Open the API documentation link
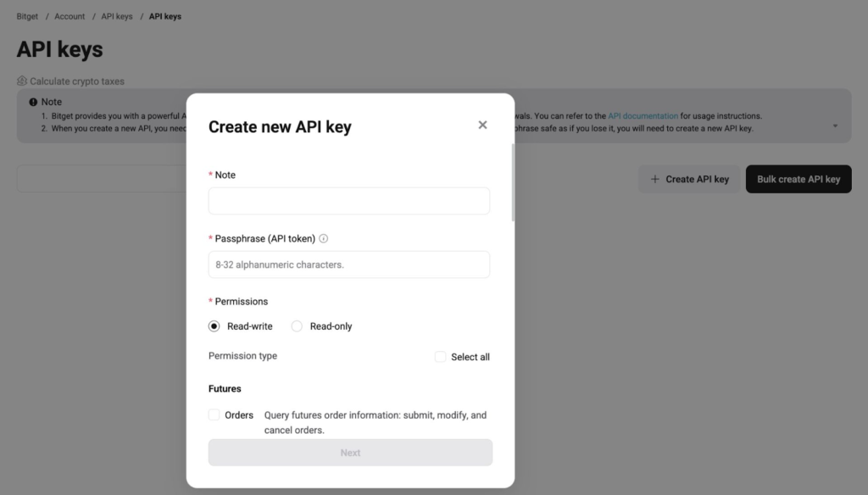The height and width of the screenshot is (495, 868). coord(643,116)
